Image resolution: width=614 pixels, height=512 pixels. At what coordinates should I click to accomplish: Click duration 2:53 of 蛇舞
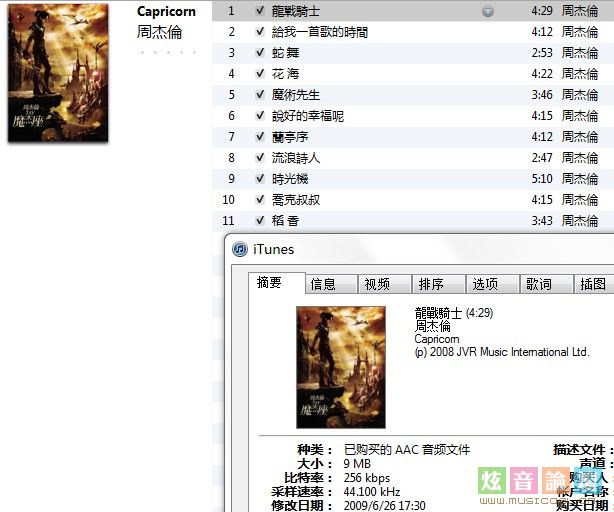pyautogui.click(x=542, y=52)
